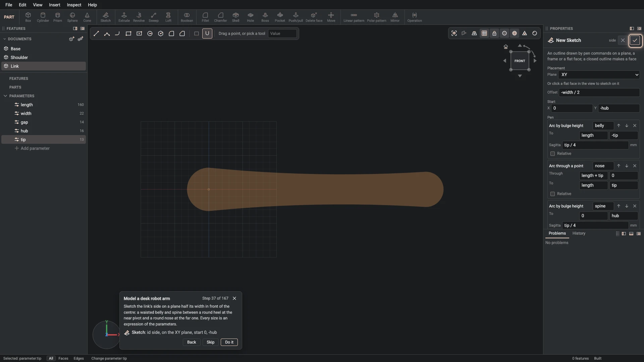Move the spine pen command up
The height and width of the screenshot is (362, 644).
pyautogui.click(x=619, y=206)
